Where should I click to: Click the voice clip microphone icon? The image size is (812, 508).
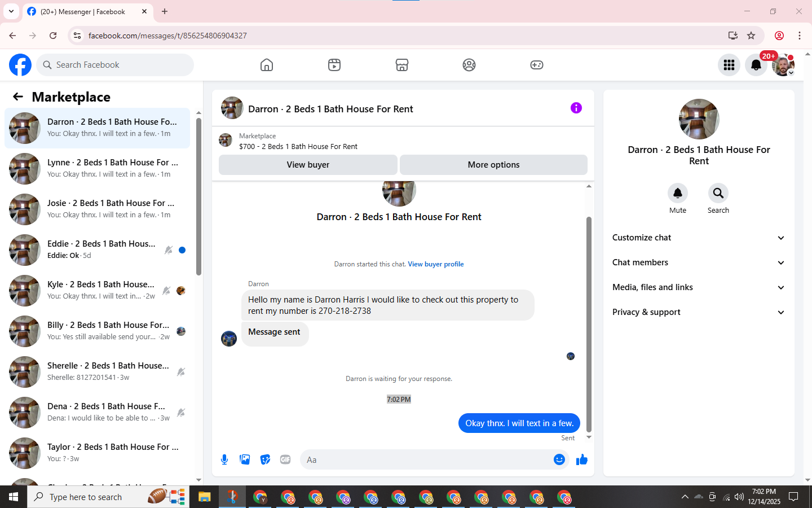(224, 459)
